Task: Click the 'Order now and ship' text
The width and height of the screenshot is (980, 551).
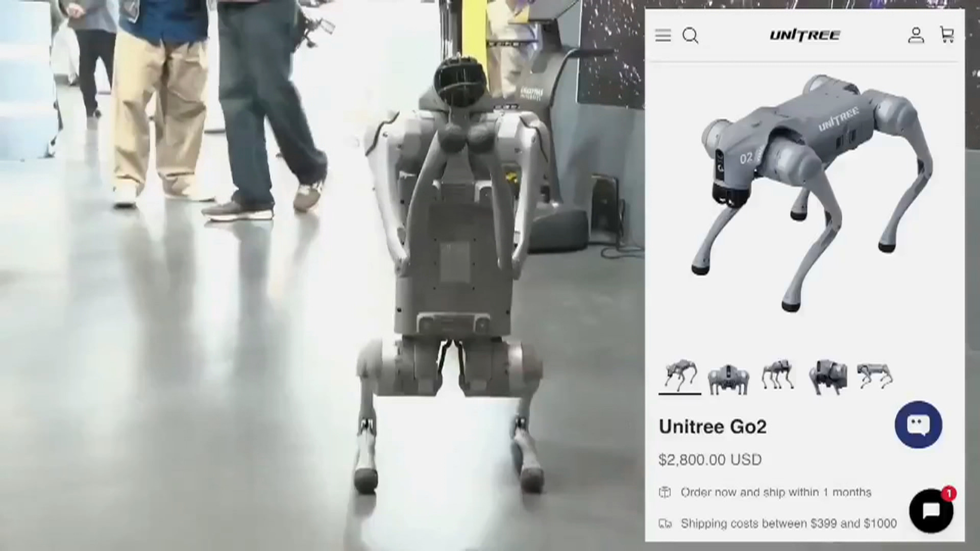Action: point(776,492)
